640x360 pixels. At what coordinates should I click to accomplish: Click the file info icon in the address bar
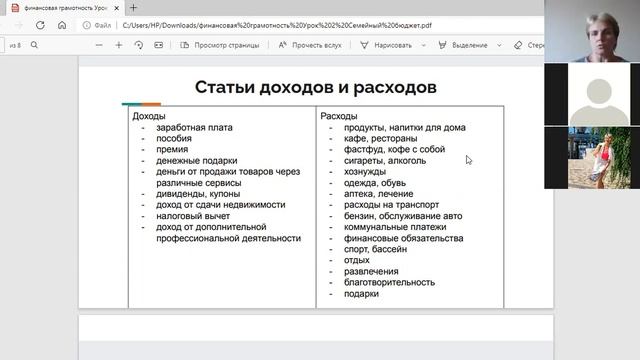87,25
